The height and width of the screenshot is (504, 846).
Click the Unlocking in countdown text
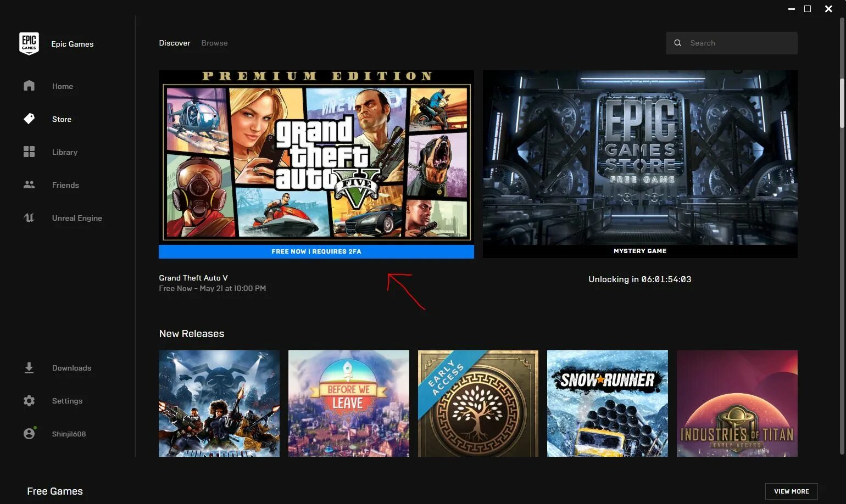[640, 279]
